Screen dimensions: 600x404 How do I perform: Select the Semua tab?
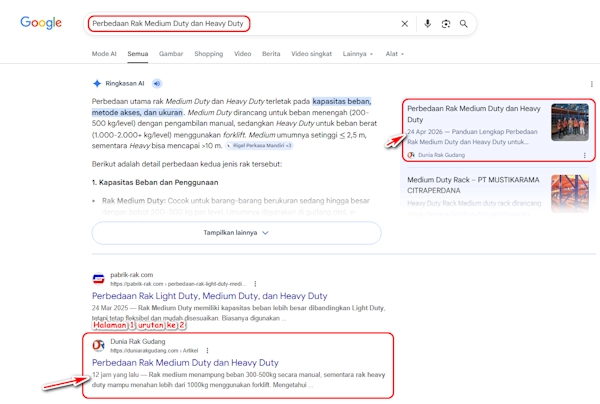[138, 54]
